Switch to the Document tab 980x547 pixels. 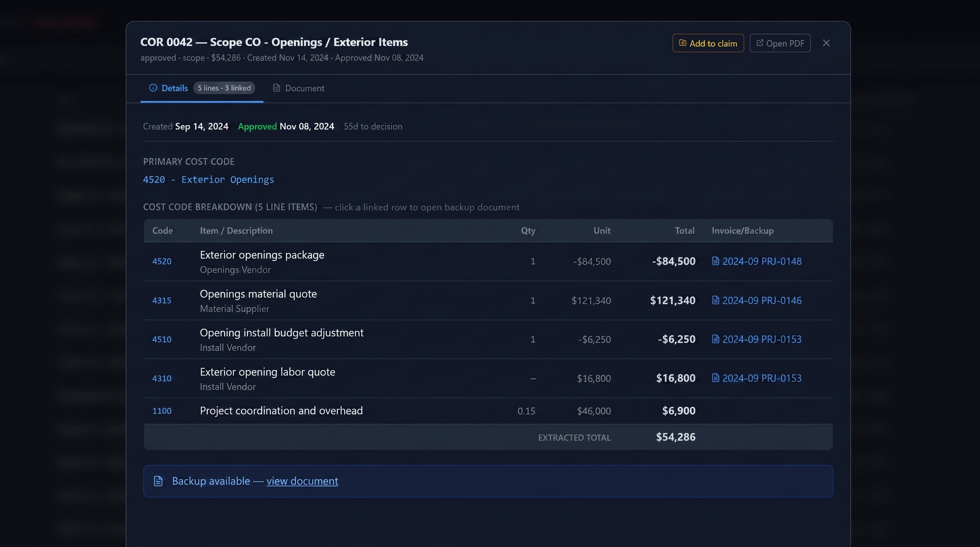click(299, 88)
